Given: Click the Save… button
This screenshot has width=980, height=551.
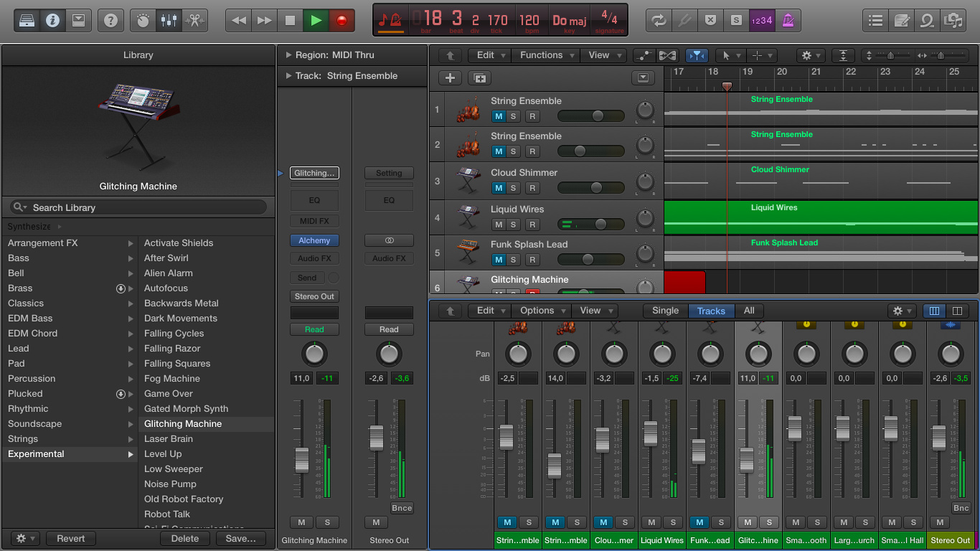Looking at the screenshot, I should point(240,538).
